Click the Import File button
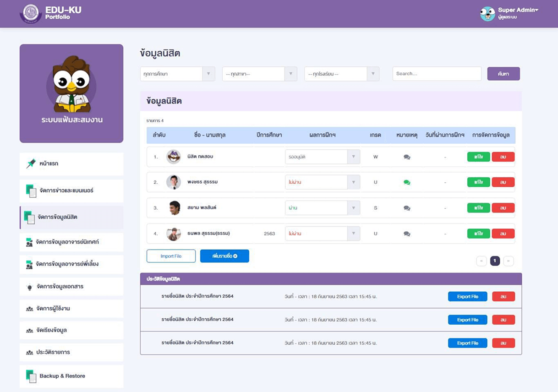 (x=171, y=256)
